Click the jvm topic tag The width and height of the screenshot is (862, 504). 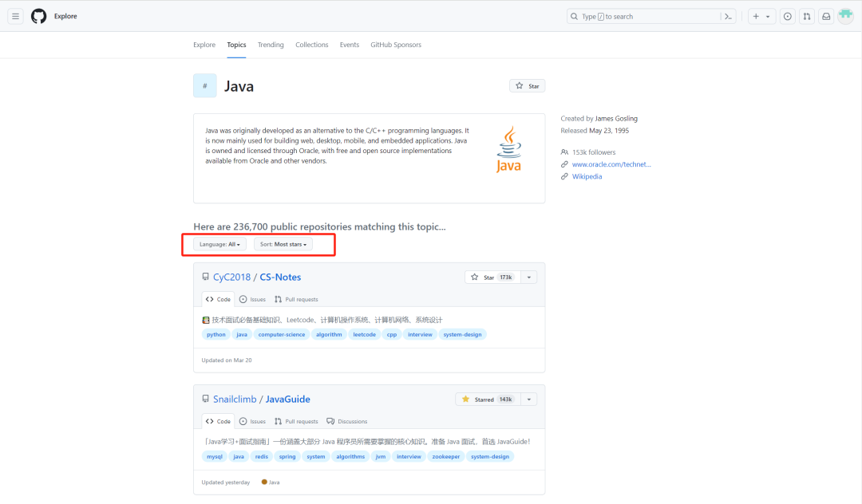(x=381, y=456)
